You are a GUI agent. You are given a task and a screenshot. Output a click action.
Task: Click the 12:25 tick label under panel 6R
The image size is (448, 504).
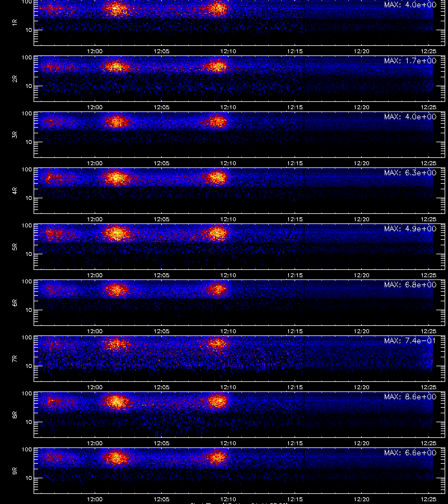(x=428, y=331)
